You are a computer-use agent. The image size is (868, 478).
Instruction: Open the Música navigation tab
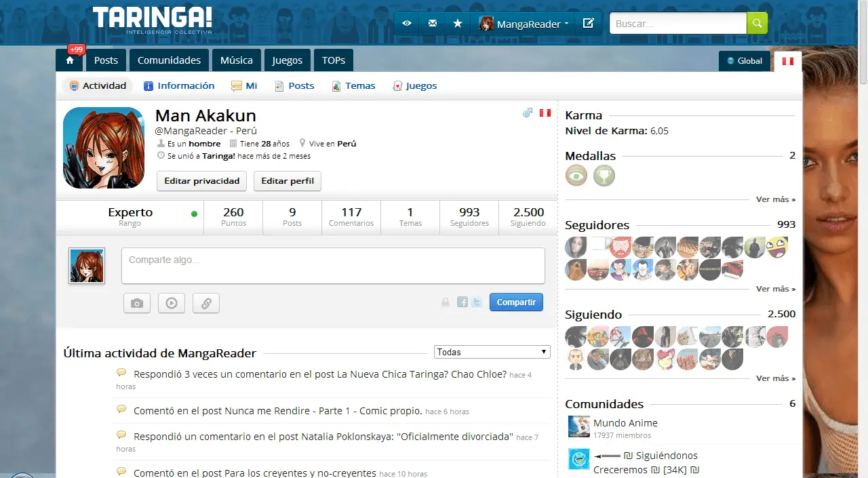237,60
